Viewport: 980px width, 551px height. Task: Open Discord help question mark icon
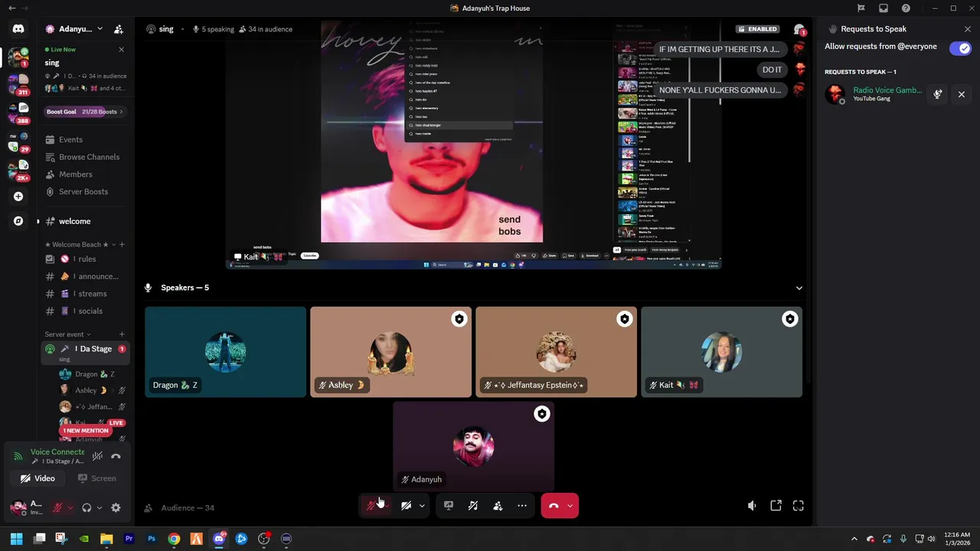906,8
